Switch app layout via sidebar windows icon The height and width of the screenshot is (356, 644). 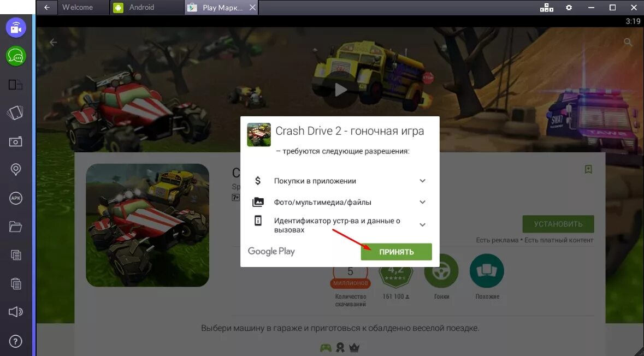point(16,85)
